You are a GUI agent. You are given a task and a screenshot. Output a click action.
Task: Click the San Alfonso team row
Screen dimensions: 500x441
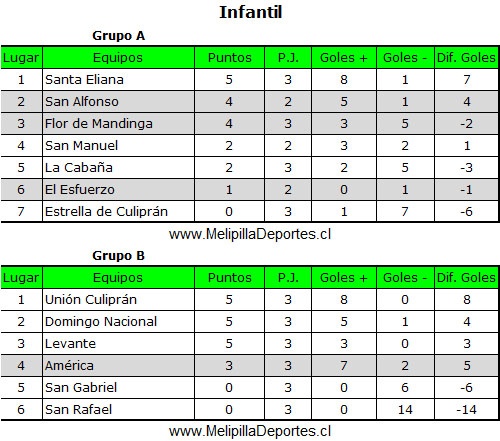point(250,102)
